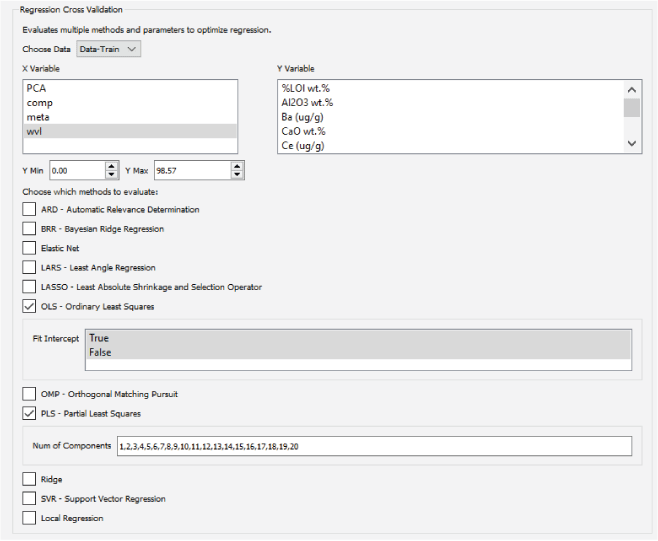Screen dimensions: 658x541
Task: Uncheck OLS Ordinary Least Squares
Action: point(28,307)
